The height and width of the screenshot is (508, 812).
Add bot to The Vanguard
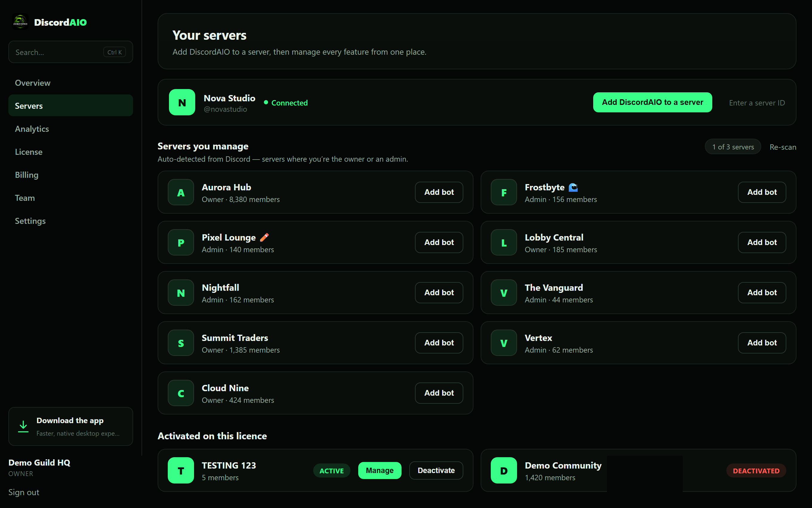tap(762, 293)
